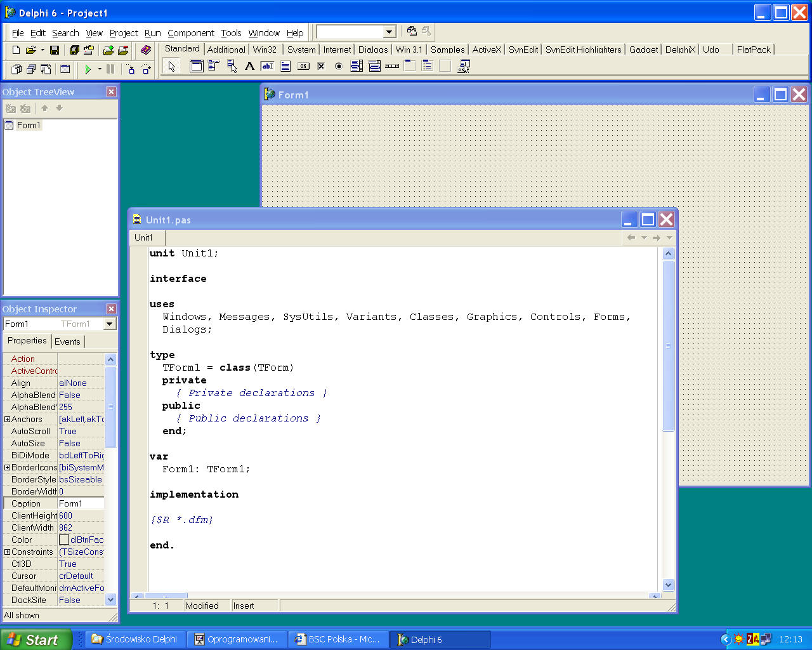
Task: Click the Trace Into debug icon
Action: (131, 69)
